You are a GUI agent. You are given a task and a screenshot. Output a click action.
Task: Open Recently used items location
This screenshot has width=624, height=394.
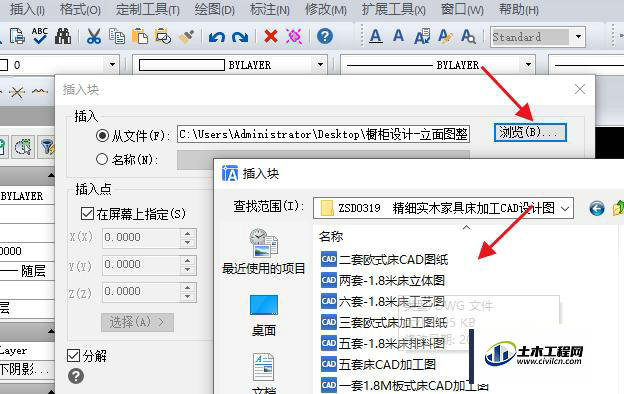point(263,252)
